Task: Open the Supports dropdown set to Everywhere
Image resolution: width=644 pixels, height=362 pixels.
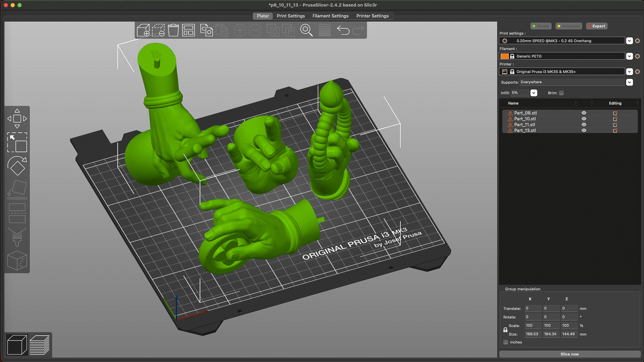Action: [629, 82]
